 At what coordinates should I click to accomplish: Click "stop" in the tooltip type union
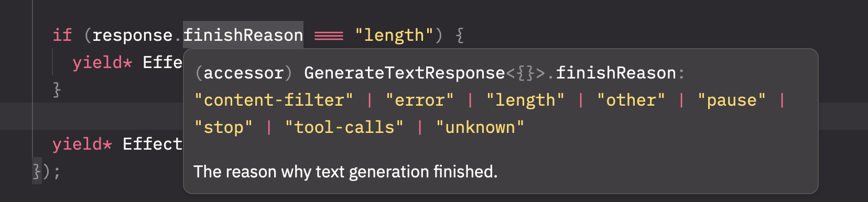(223, 127)
